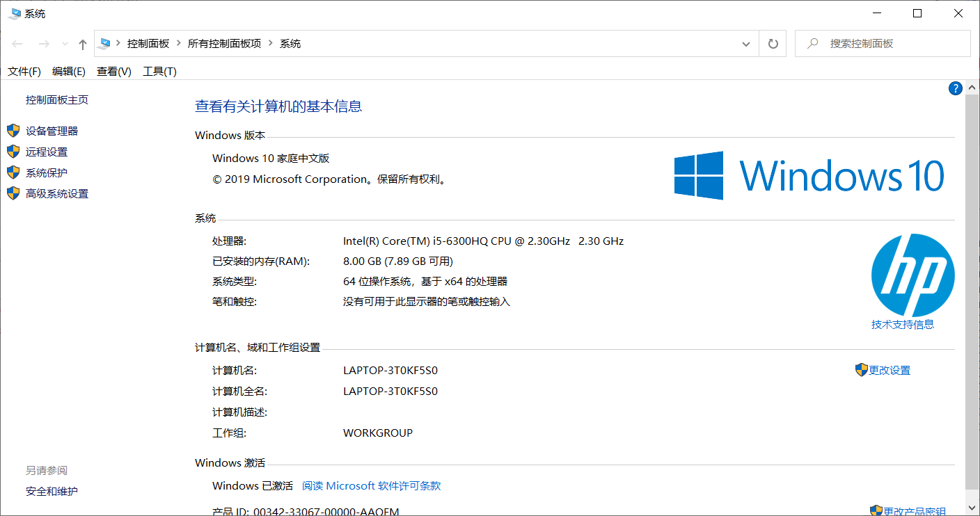Open the 文件(F) menu

click(24, 72)
